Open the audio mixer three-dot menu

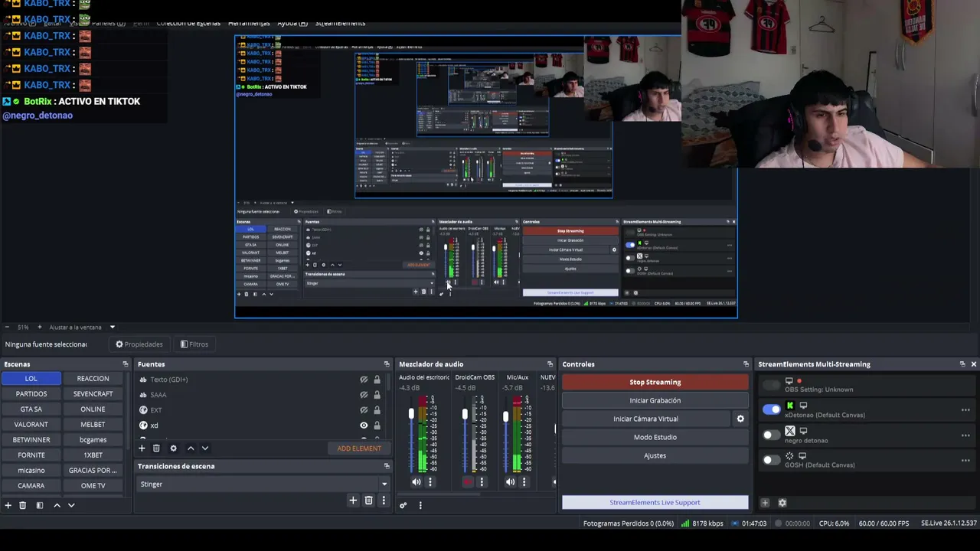click(420, 505)
